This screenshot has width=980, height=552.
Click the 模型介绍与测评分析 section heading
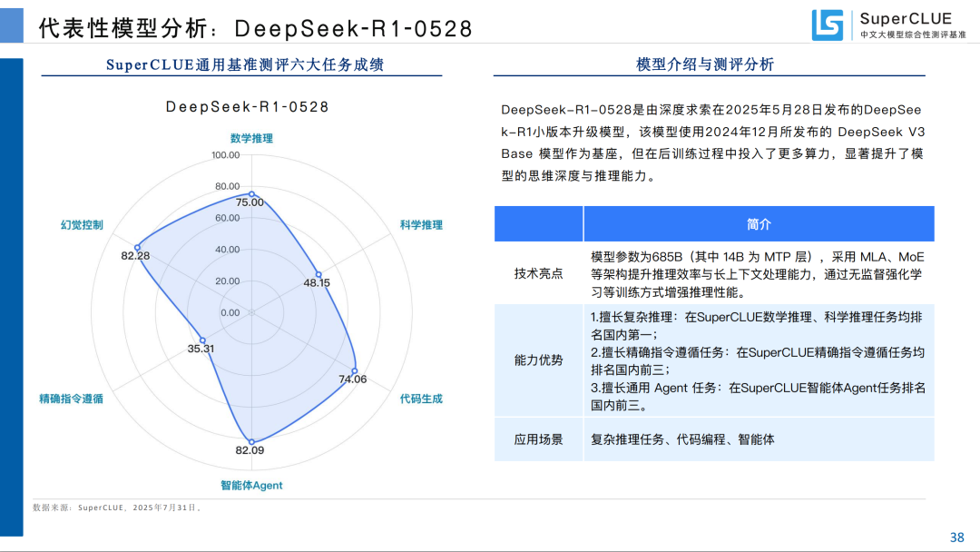tap(705, 64)
